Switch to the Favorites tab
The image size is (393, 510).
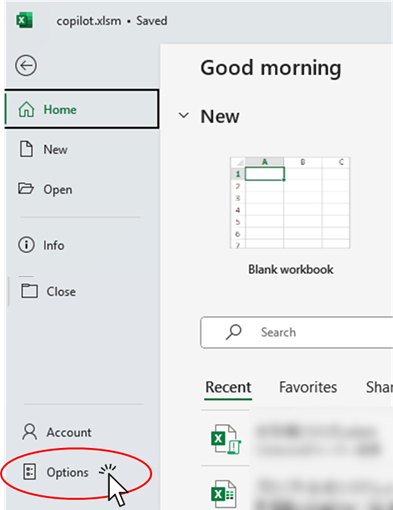point(308,387)
